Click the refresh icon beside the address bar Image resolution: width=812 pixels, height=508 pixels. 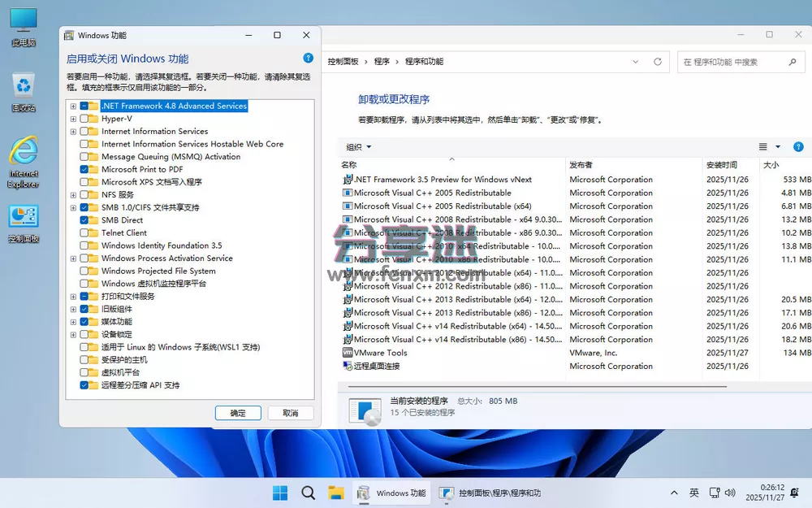coord(656,61)
